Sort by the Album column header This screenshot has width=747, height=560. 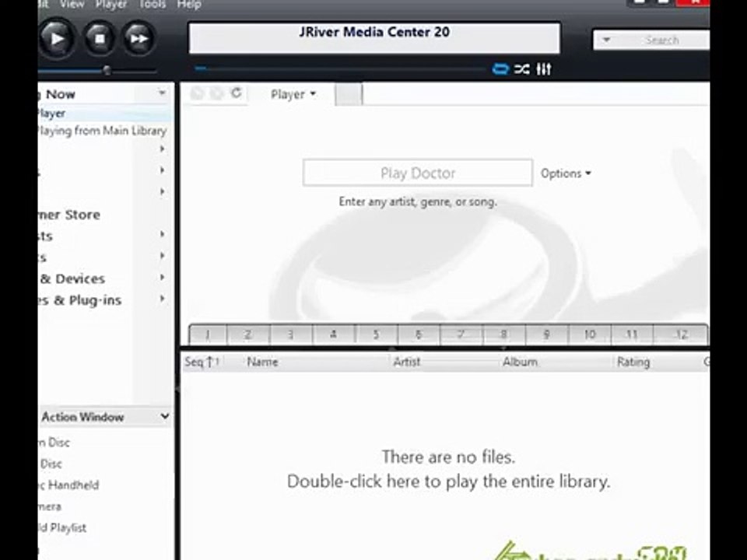click(x=520, y=362)
